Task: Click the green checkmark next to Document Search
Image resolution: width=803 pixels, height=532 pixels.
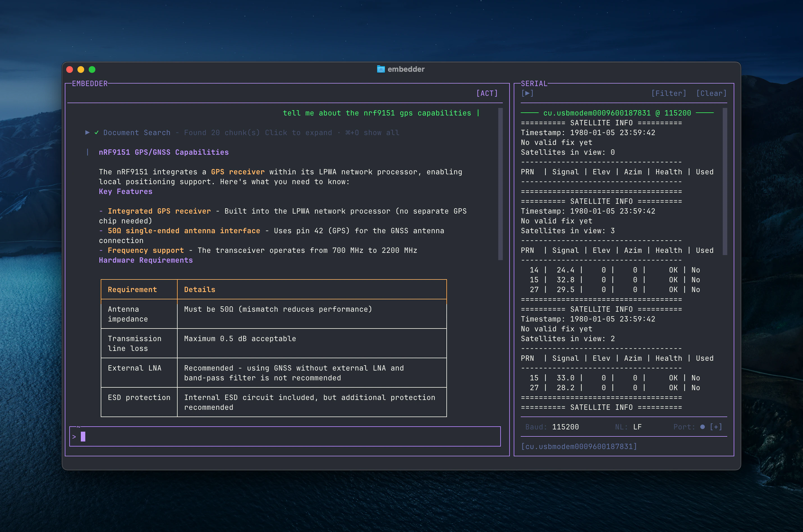Action: click(x=97, y=133)
